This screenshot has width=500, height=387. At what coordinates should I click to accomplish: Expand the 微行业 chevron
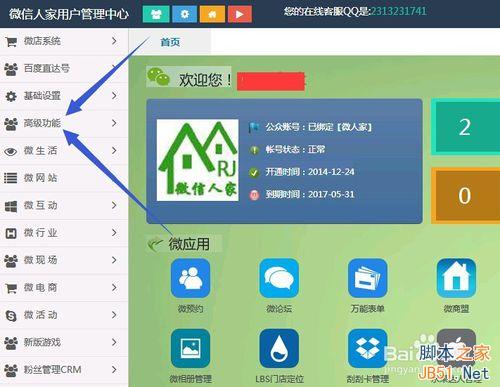click(x=114, y=232)
